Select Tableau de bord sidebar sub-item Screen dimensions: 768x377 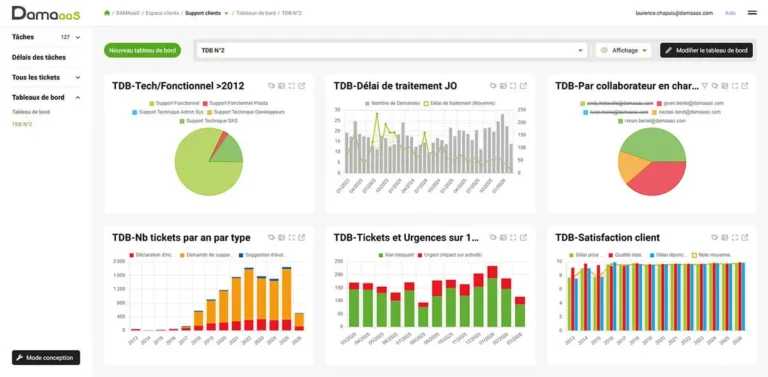(x=31, y=112)
